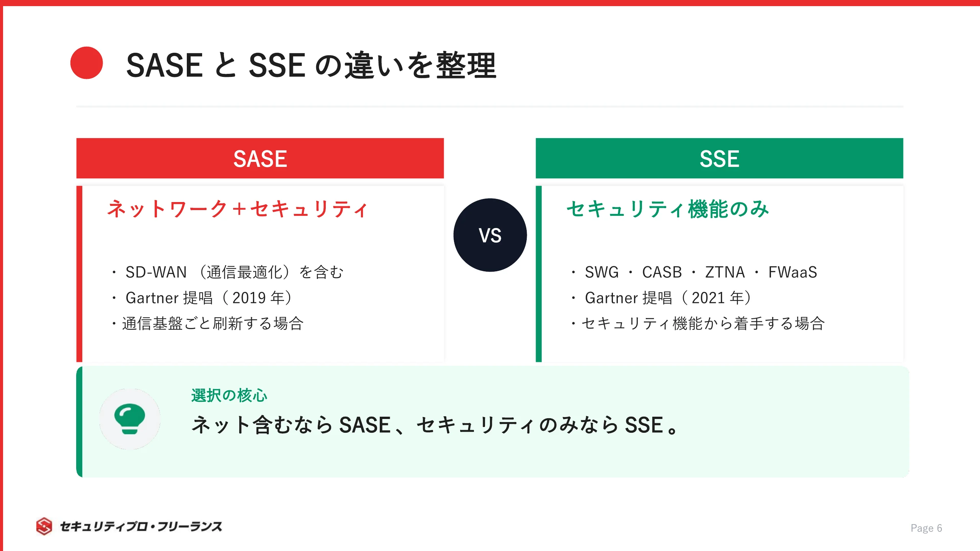Screen dimensions: 980x551
Task: Click the red circle beside the title
Action: [87, 63]
